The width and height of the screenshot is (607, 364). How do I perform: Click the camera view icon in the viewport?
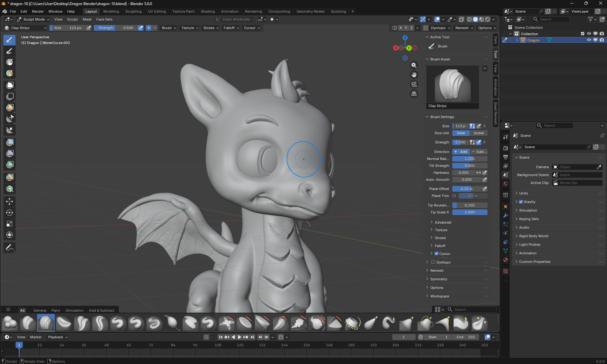(414, 85)
